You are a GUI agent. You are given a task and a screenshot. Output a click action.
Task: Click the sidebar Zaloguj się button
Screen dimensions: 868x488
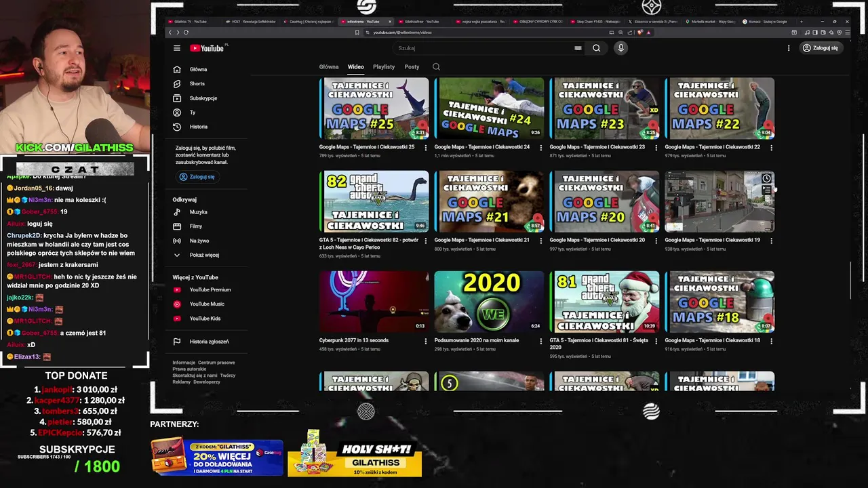(197, 177)
